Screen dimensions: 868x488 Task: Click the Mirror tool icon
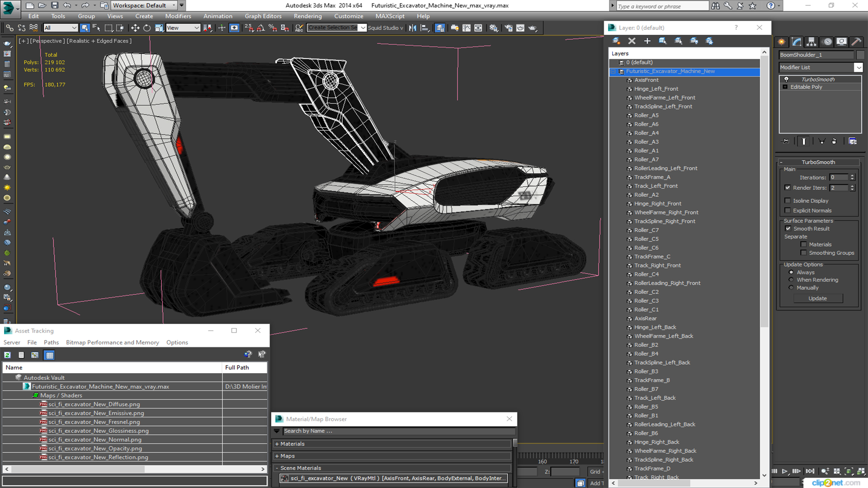[x=412, y=28]
